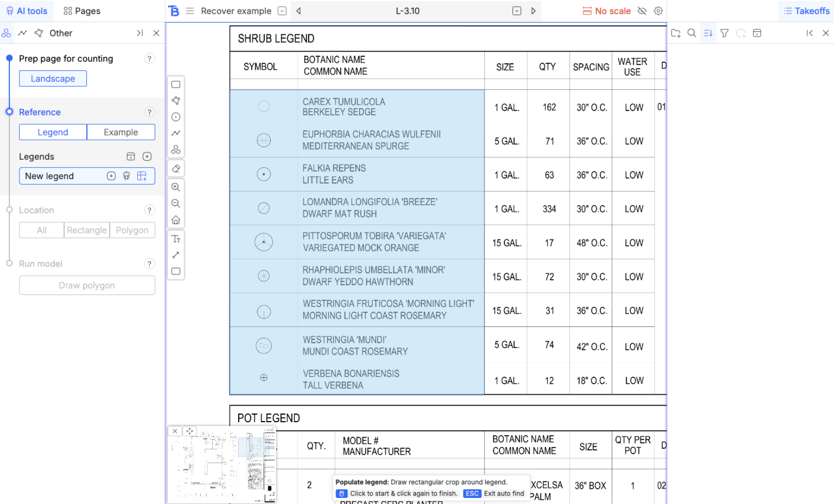Screen dimensions: 835x504
Task: Click the VERBENA BONARIENSIS legend row
Action: pyautogui.click(x=357, y=379)
